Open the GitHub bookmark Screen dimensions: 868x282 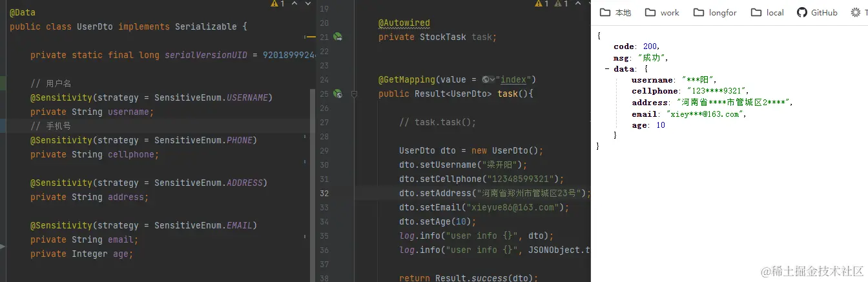(817, 12)
